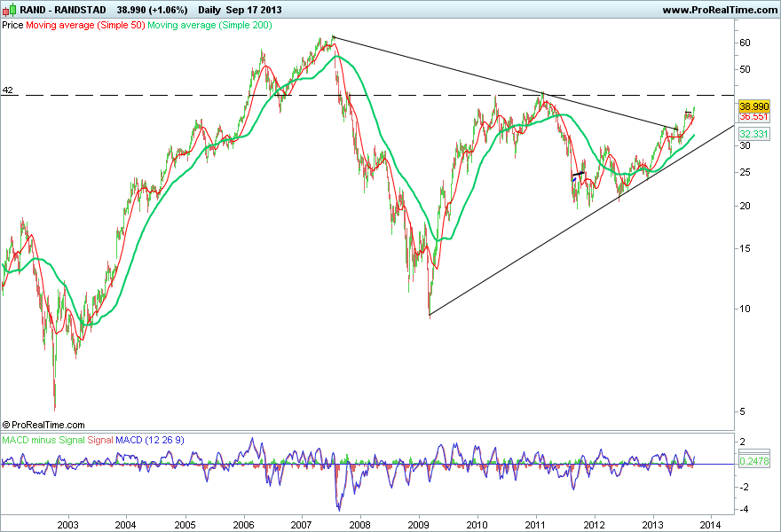
Task: Select the 38.990 (+1.06%) price in the header
Action: [153, 10]
